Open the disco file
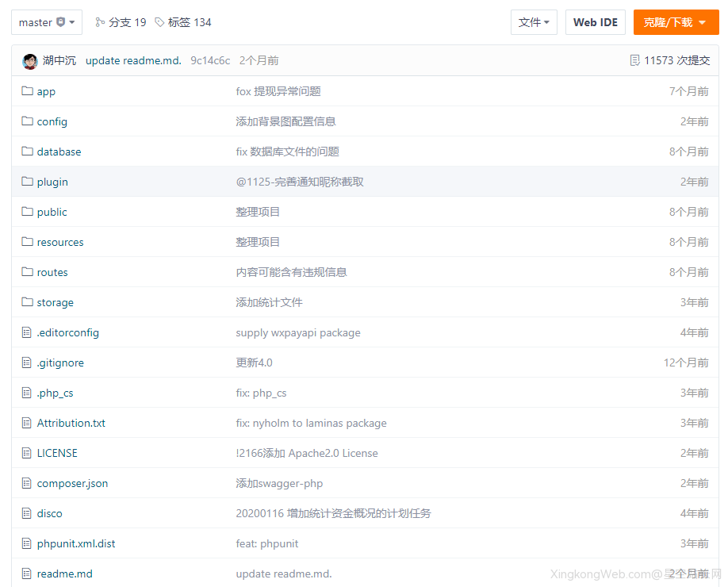This screenshot has width=728, height=587. click(50, 514)
